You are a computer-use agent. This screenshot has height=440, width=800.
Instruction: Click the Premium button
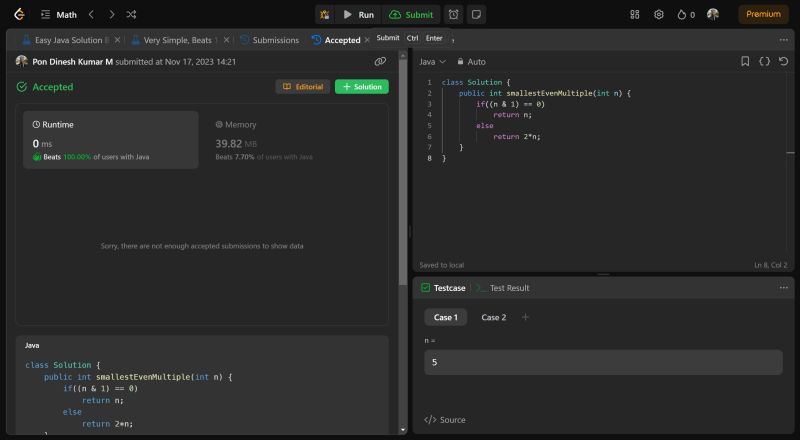point(763,14)
